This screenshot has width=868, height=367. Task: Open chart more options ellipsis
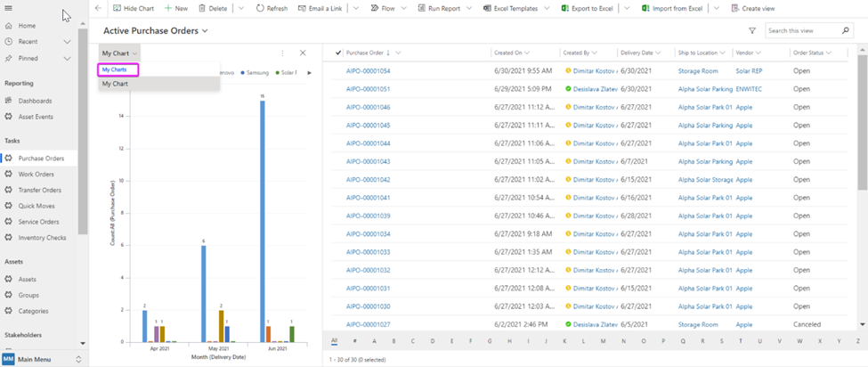282,53
